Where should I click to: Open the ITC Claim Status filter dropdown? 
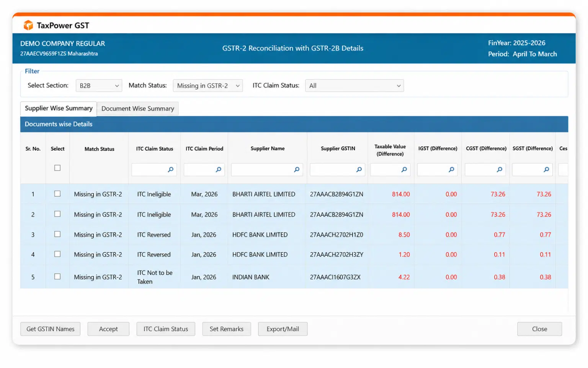click(x=354, y=85)
